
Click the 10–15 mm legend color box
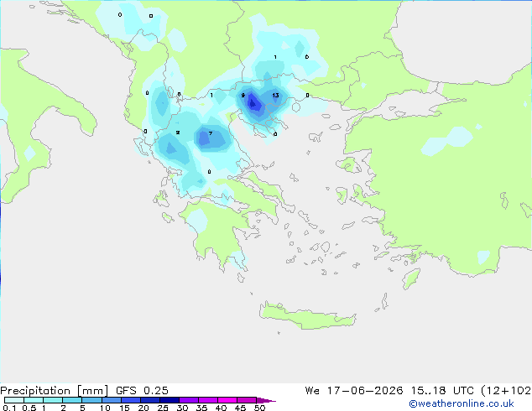coord(112,400)
